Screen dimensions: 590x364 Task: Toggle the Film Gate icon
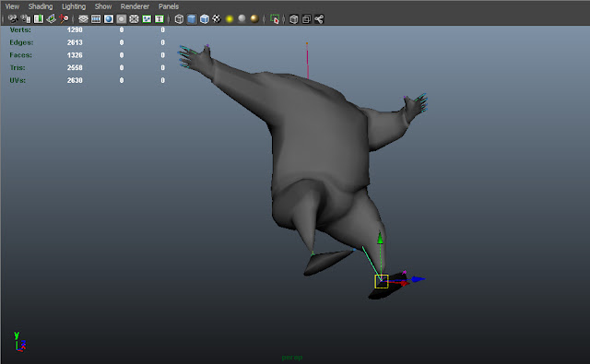[96, 18]
